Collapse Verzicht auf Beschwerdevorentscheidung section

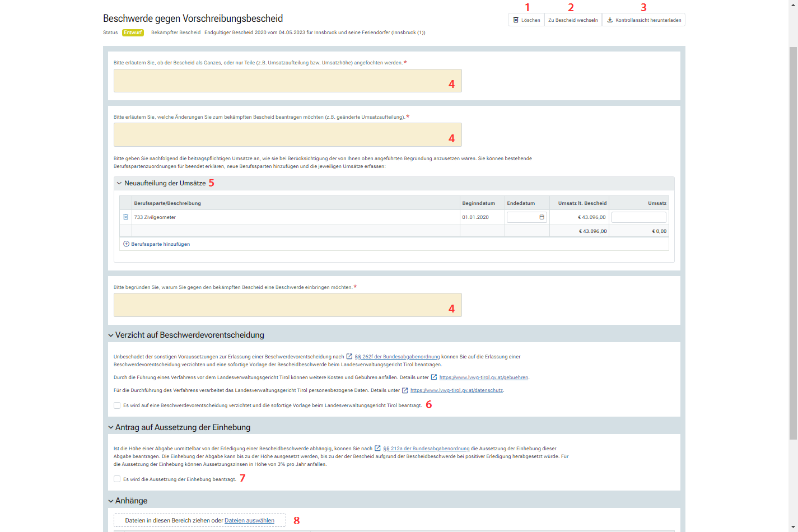[111, 335]
